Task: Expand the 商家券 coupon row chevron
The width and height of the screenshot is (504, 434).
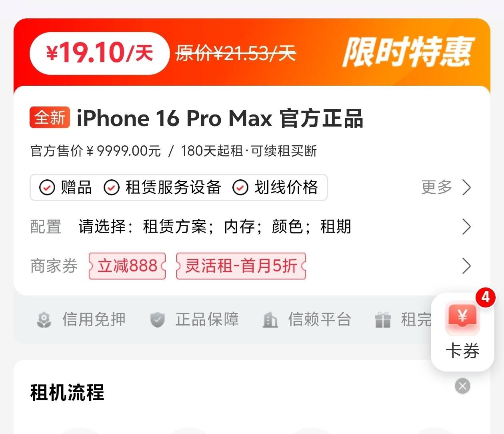Action: 466,266
